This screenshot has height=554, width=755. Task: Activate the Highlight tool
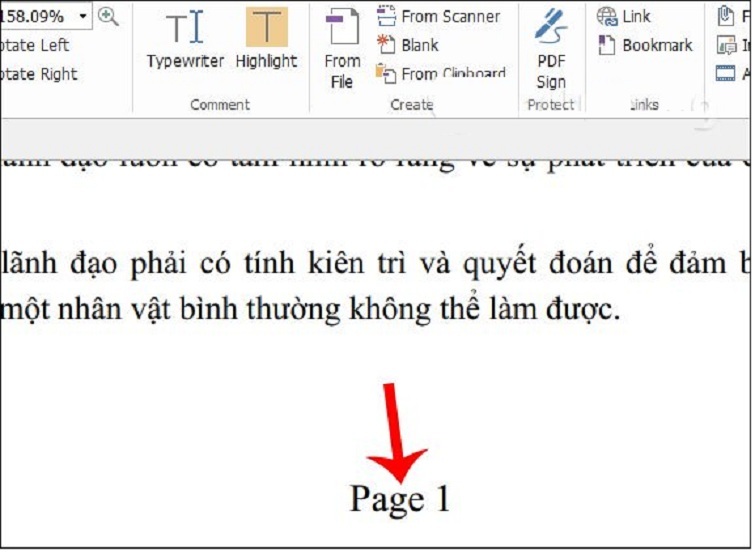click(266, 40)
